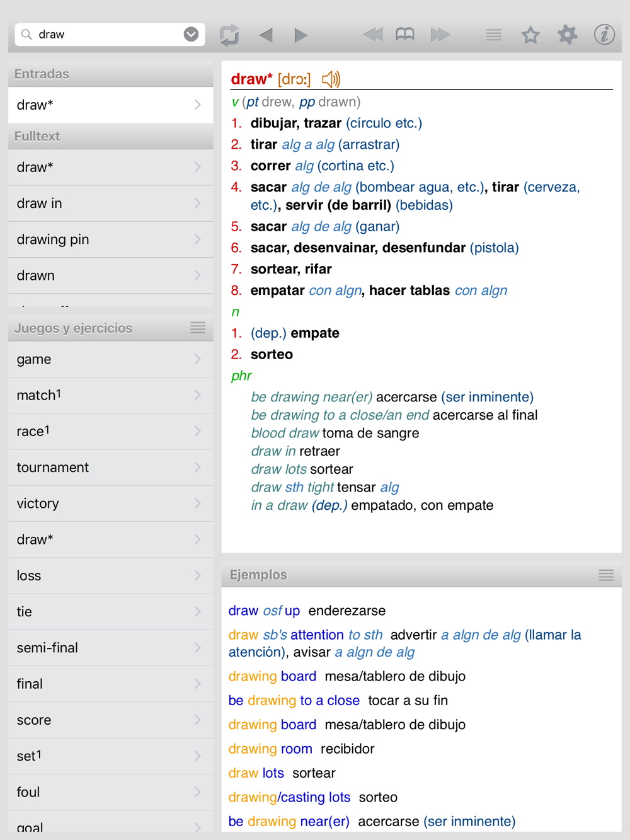Open the toolbar list menu icon
The width and height of the screenshot is (630, 840).
click(x=494, y=35)
